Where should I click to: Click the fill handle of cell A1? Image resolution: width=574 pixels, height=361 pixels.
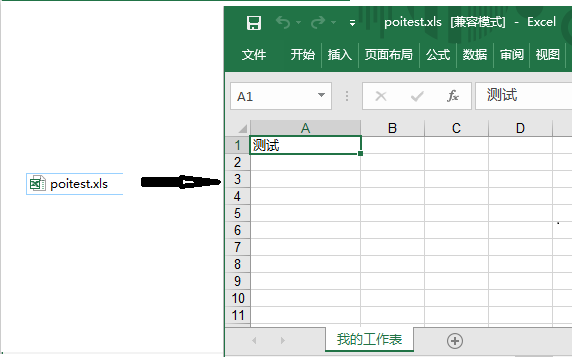pyautogui.click(x=361, y=154)
